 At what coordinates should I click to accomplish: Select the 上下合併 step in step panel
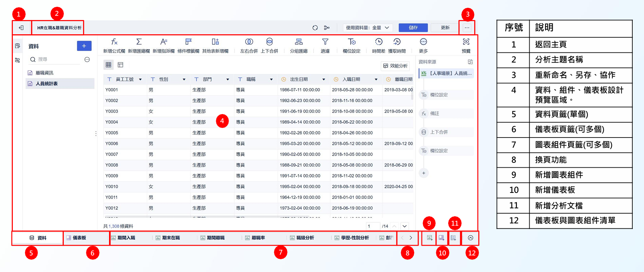(x=446, y=132)
